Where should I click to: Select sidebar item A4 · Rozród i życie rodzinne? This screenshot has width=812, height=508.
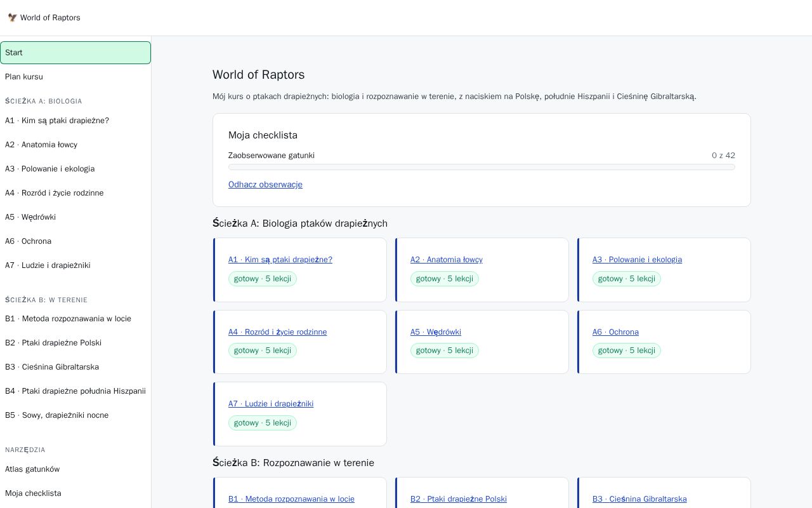[75, 193]
